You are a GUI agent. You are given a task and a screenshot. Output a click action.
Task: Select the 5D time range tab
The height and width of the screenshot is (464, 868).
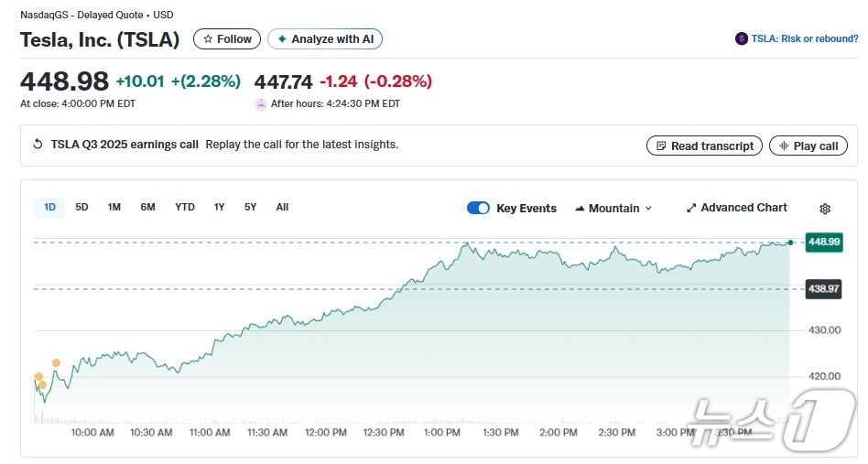tap(81, 208)
